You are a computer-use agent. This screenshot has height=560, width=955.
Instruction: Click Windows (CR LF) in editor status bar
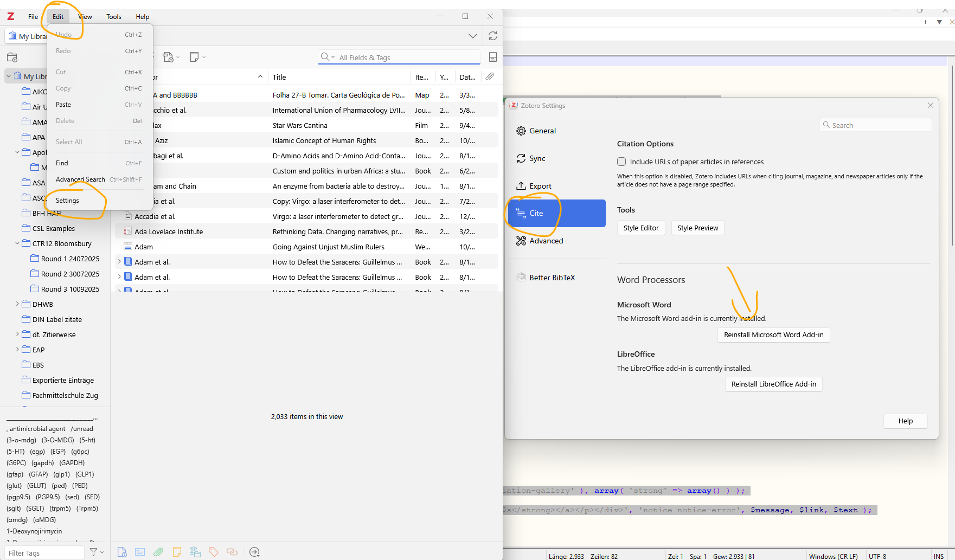click(x=833, y=556)
